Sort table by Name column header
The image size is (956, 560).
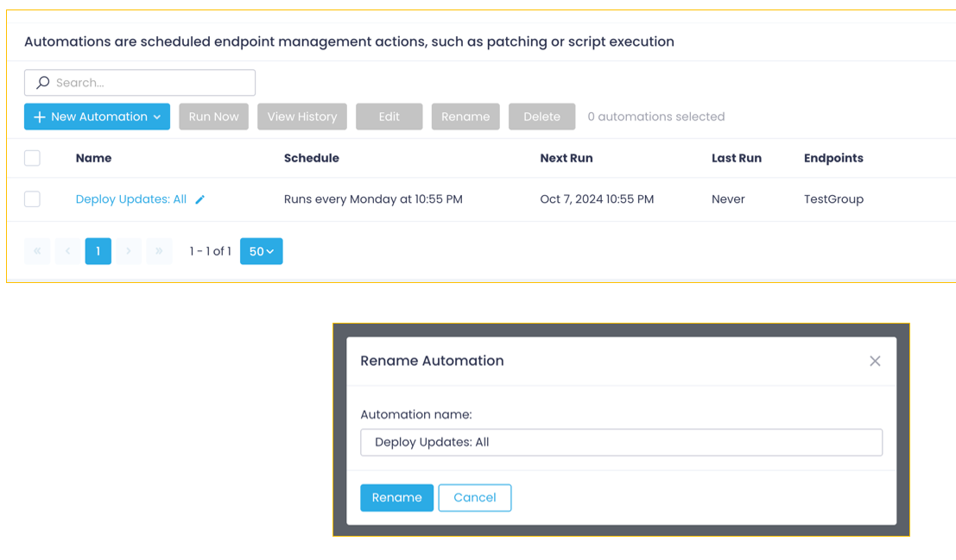93,158
